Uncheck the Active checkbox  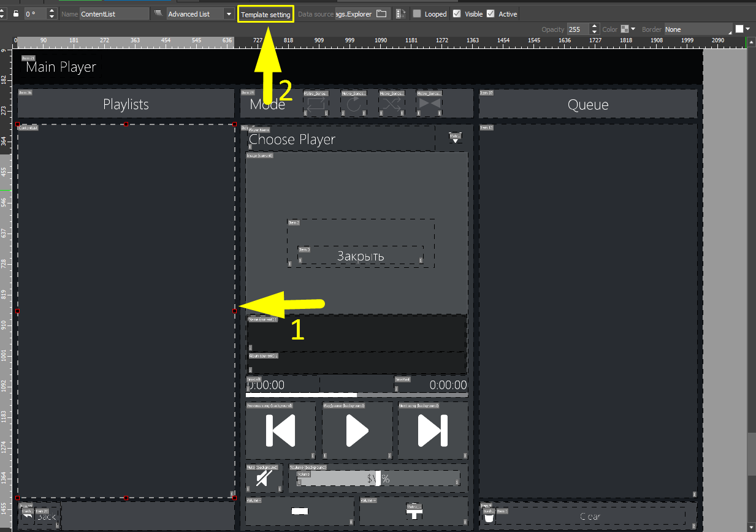[491, 13]
